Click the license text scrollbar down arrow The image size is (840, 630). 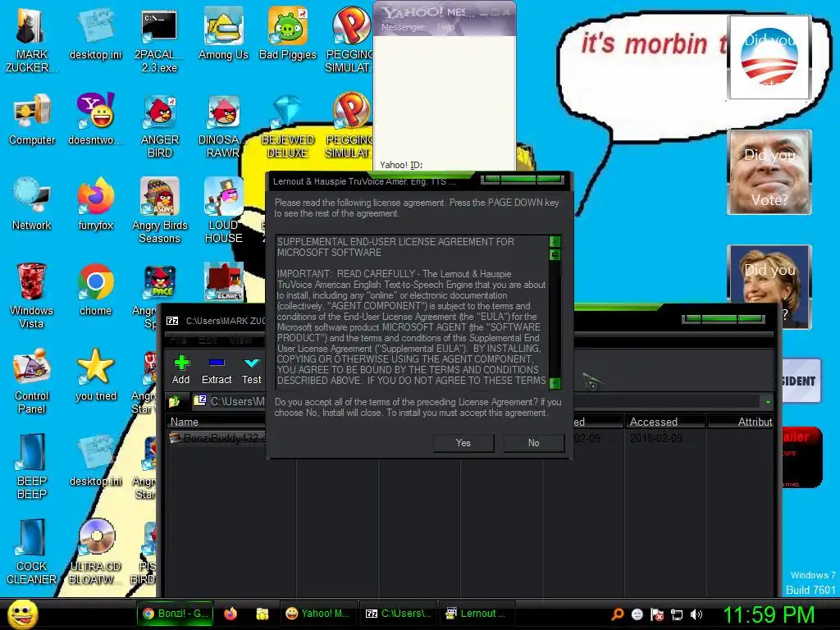click(x=555, y=383)
